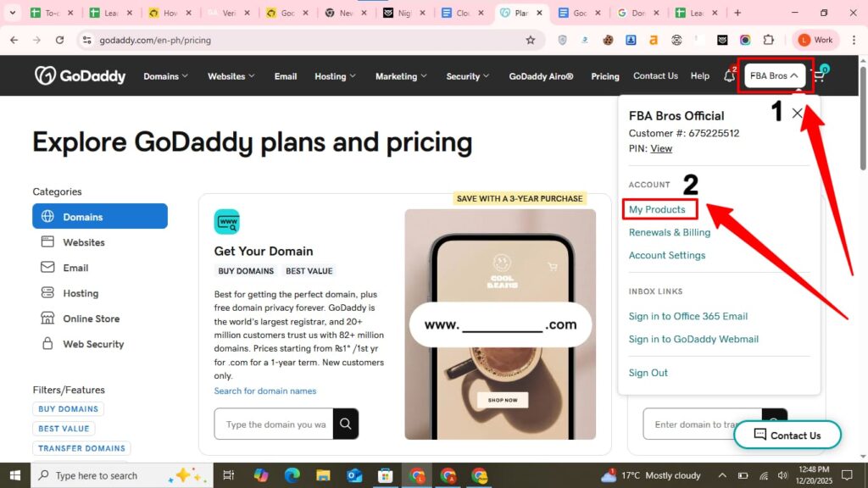Open the browser extensions puzzle icon
The height and width of the screenshot is (488, 868).
coord(768,40)
